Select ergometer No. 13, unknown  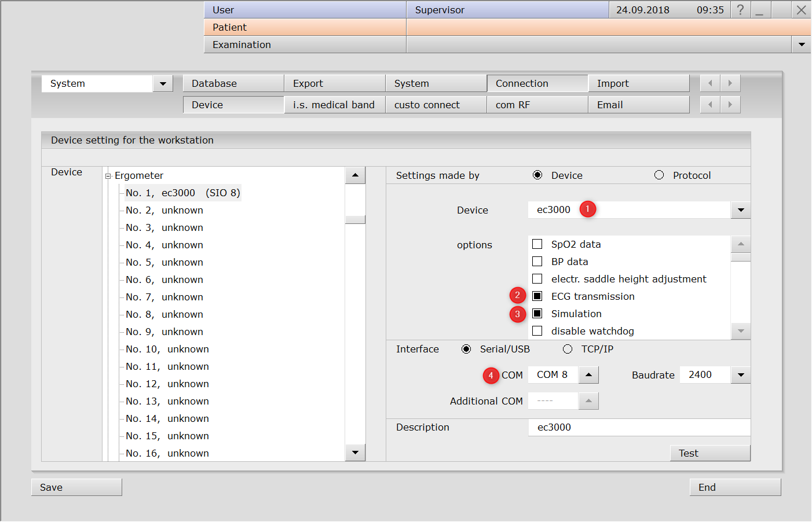pyautogui.click(x=167, y=401)
